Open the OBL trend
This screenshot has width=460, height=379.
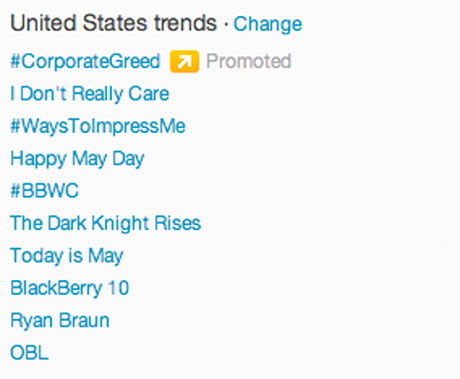pos(29,353)
